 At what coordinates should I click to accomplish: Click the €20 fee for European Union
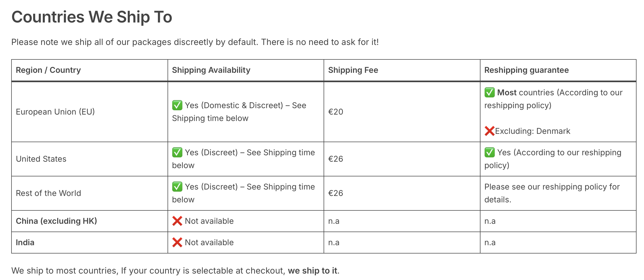coord(336,112)
